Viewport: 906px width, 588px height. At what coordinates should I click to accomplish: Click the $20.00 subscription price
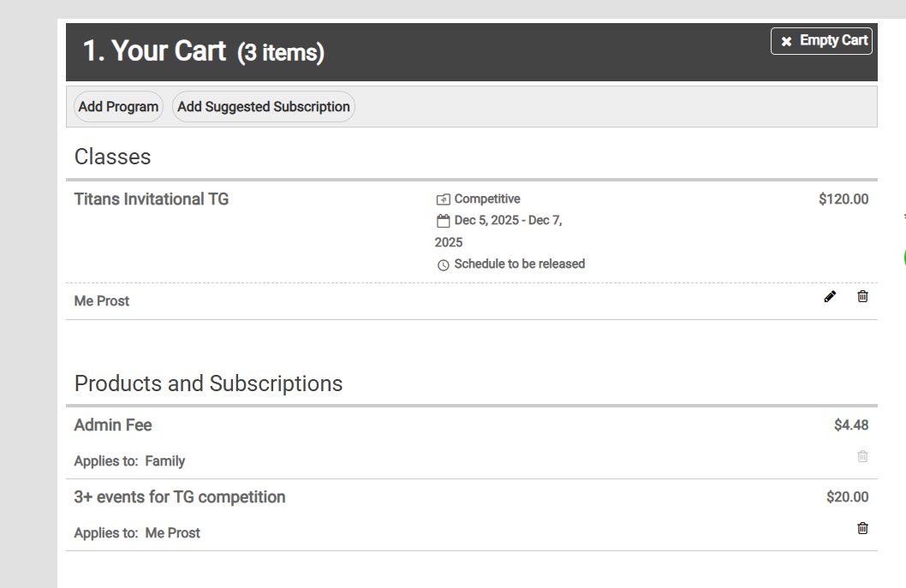pyautogui.click(x=847, y=497)
